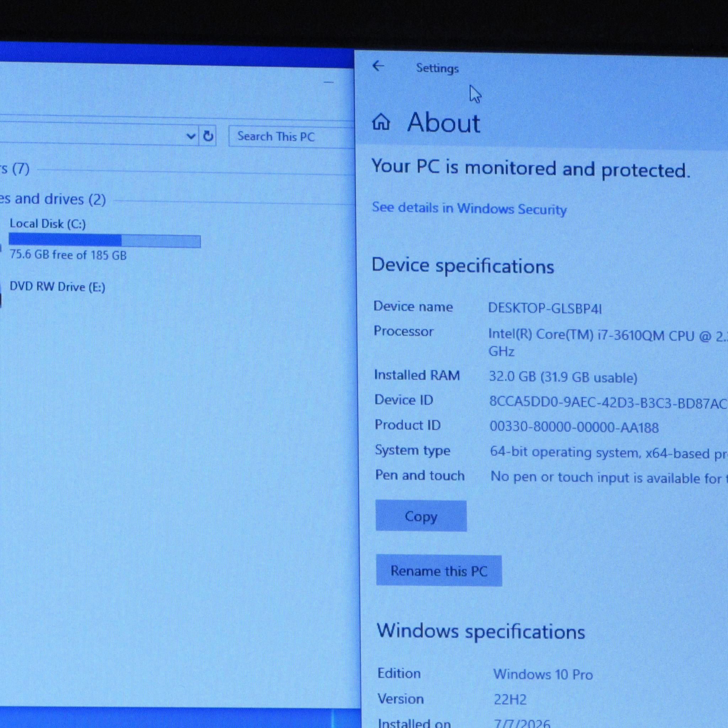This screenshot has width=728, height=728.
Task: Go back using the Settings arrow
Action: click(x=378, y=66)
